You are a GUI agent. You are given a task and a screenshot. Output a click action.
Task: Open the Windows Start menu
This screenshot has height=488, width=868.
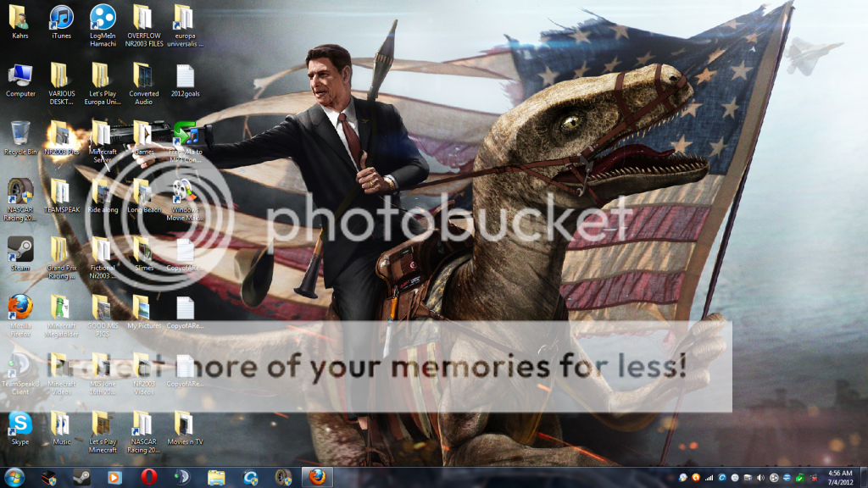(x=14, y=478)
